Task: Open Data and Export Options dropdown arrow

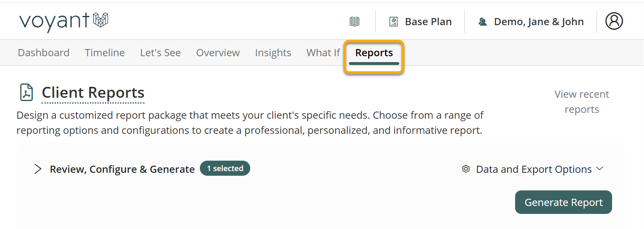Action: [599, 169]
